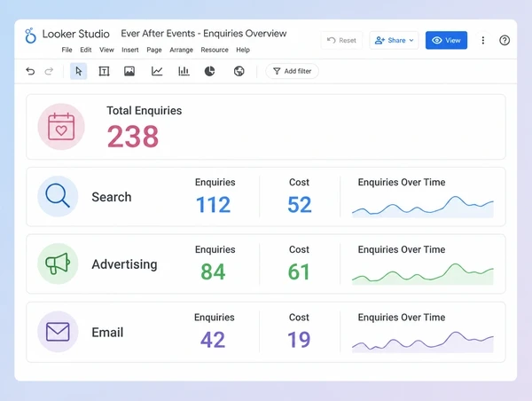Open the three-dot more options menu
The image size is (532, 401).
483,41
